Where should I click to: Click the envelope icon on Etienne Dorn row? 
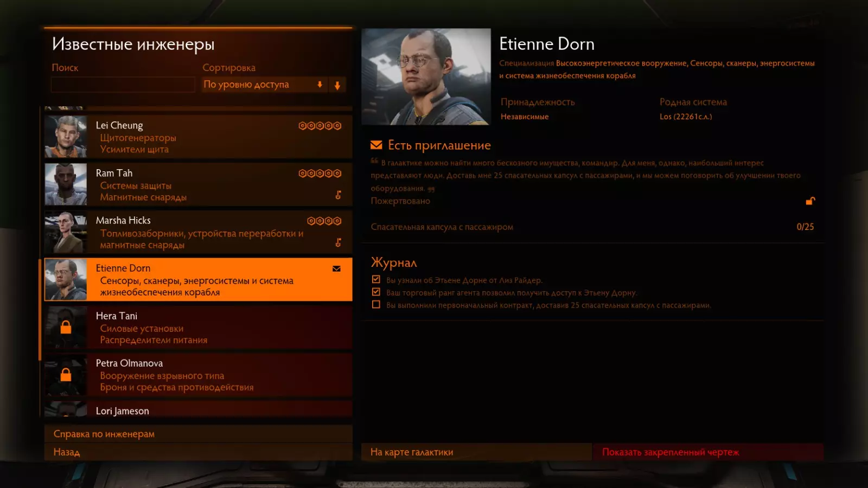pyautogui.click(x=336, y=268)
